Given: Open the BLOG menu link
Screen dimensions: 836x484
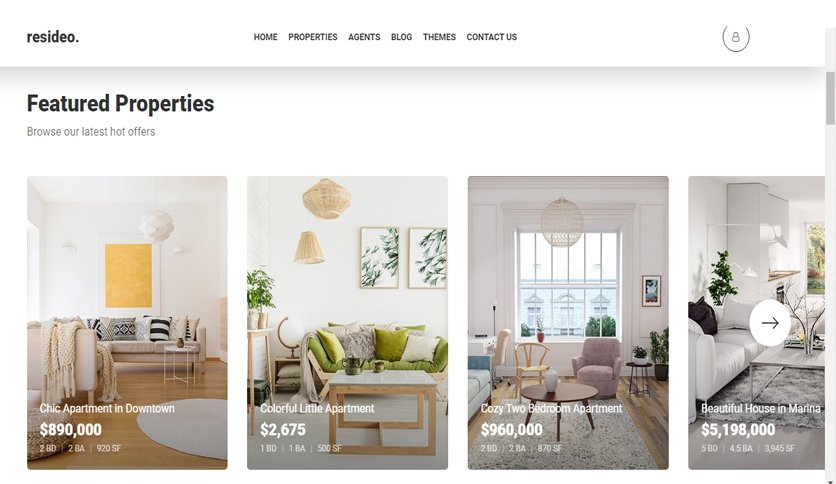Looking at the screenshot, I should click(x=401, y=37).
